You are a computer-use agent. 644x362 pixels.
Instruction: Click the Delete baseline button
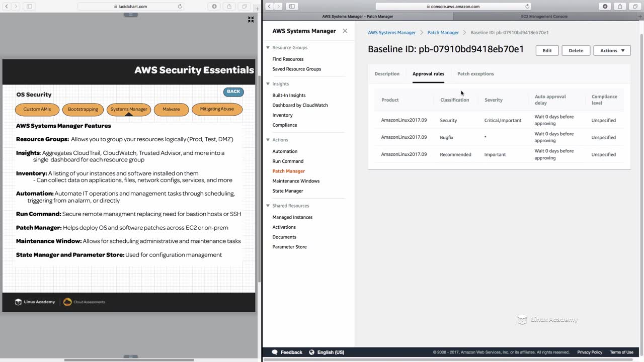point(576,50)
